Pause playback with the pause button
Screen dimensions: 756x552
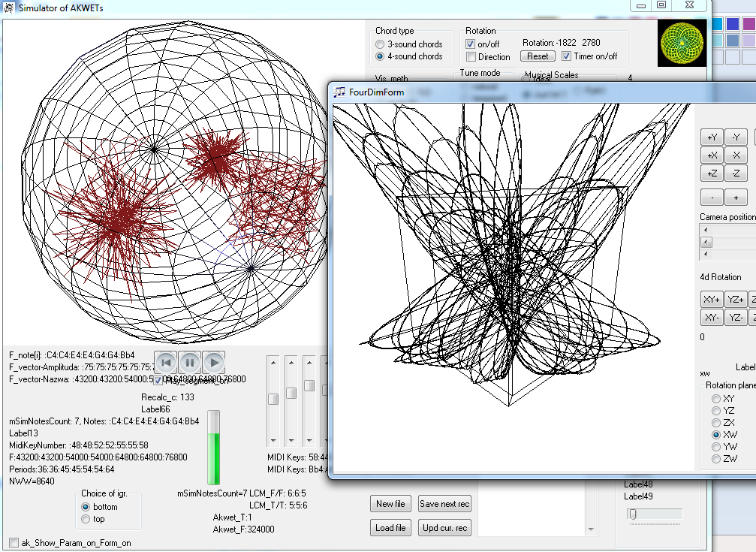[189, 363]
